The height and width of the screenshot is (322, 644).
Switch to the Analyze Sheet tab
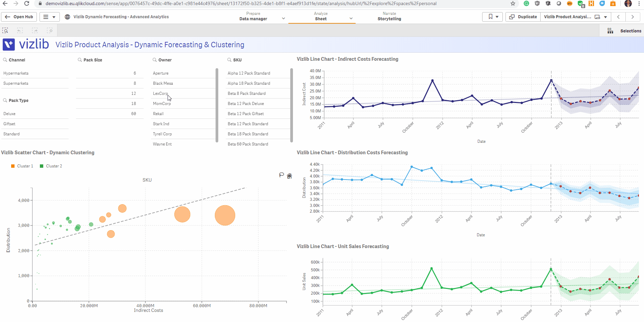(321, 16)
